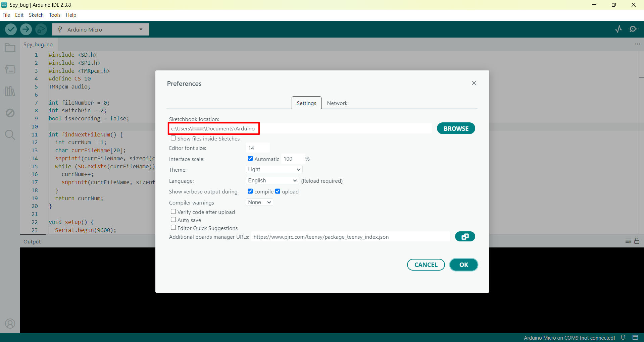Toggle verbose output during compile
This screenshot has width=644, height=342.
coord(250,191)
